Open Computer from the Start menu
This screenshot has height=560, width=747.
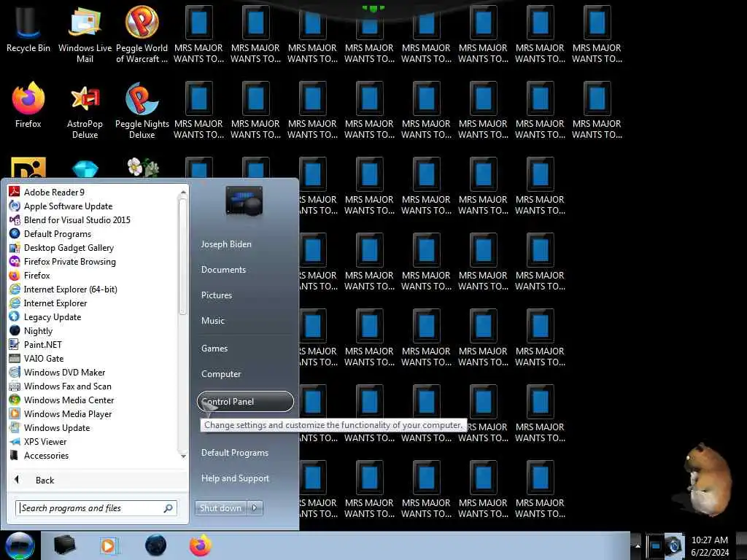221,374
